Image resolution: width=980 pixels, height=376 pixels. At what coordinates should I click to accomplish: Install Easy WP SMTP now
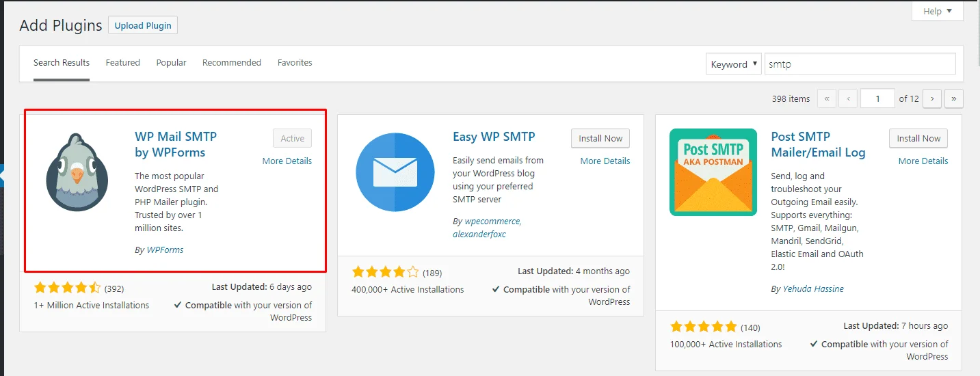coord(600,138)
